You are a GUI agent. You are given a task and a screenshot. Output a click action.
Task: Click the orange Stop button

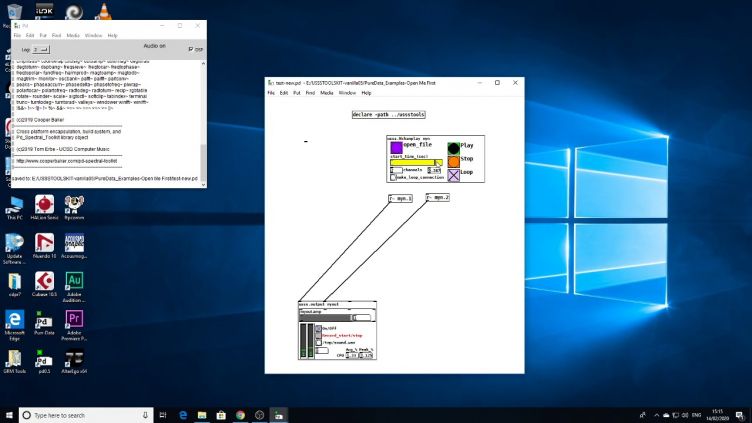pos(453,162)
